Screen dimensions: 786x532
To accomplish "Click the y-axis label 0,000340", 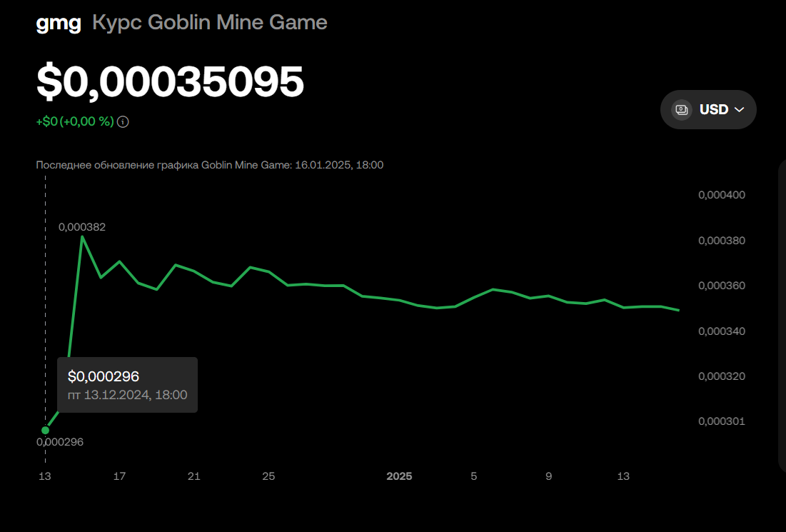I will point(722,331).
